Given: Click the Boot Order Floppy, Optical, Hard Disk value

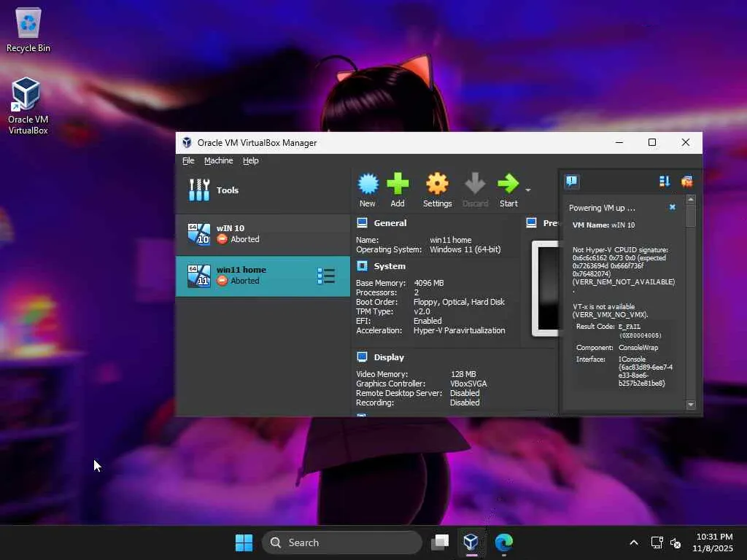Looking at the screenshot, I should 459,302.
